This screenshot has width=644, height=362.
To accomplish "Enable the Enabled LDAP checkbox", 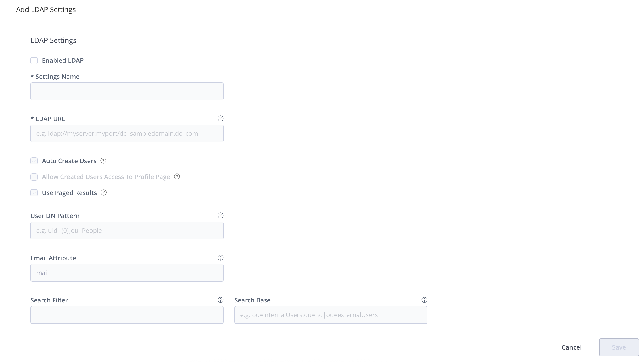I will pyautogui.click(x=34, y=60).
